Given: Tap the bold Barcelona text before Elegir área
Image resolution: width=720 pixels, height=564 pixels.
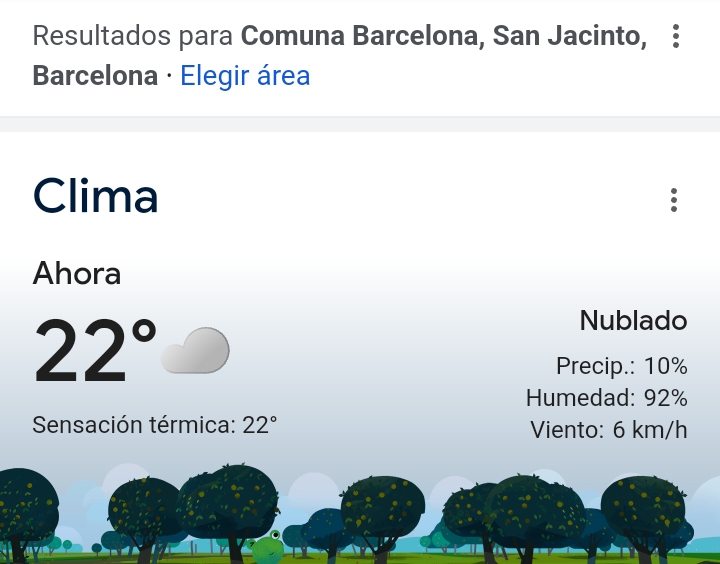Looking at the screenshot, I should point(95,76).
